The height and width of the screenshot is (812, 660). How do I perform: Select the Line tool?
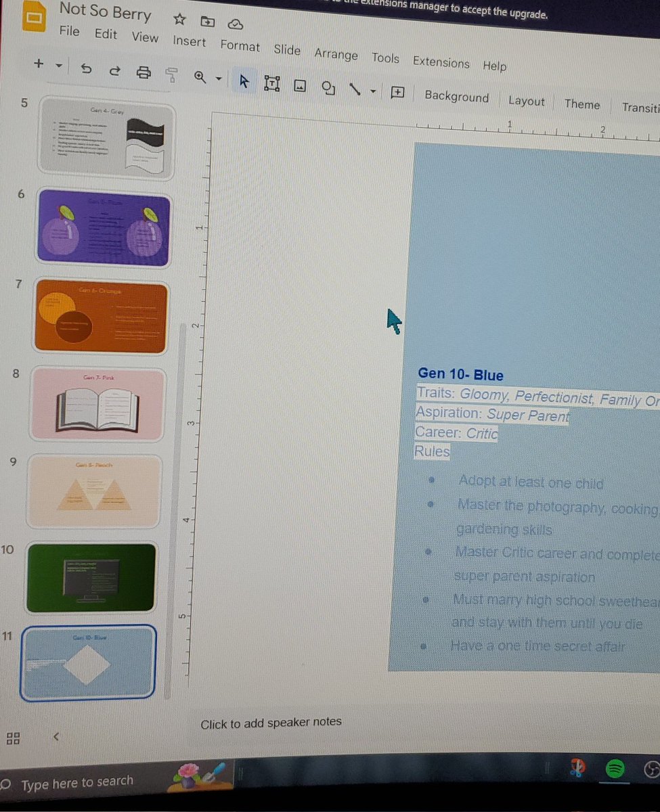[x=354, y=89]
